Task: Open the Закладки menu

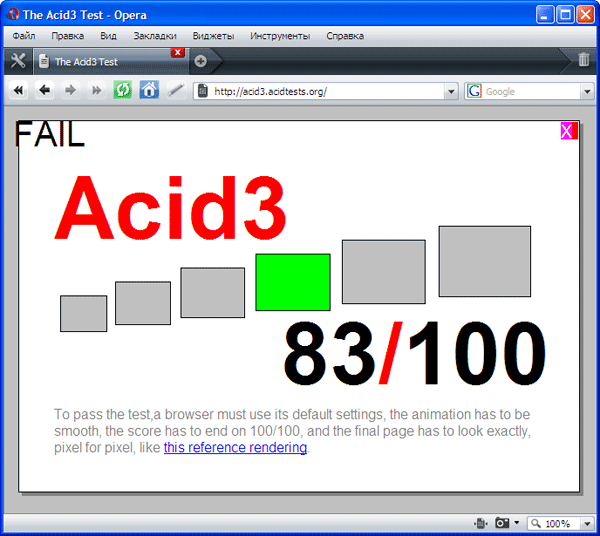Action: [155, 36]
